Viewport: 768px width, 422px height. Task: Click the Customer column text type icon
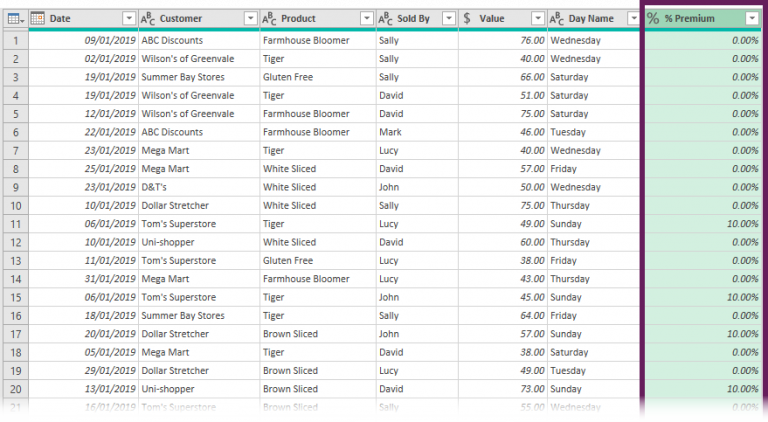(x=147, y=19)
